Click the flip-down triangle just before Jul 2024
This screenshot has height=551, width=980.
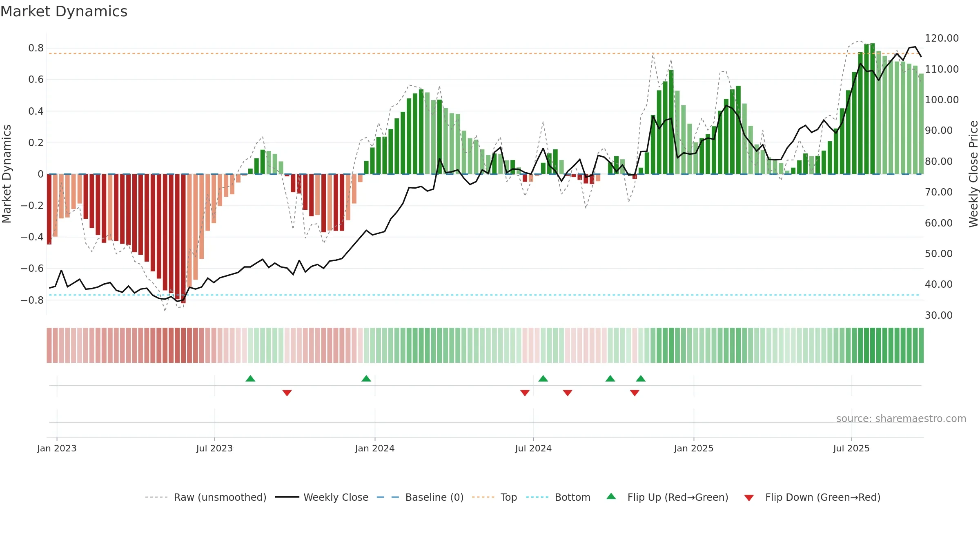click(x=525, y=393)
